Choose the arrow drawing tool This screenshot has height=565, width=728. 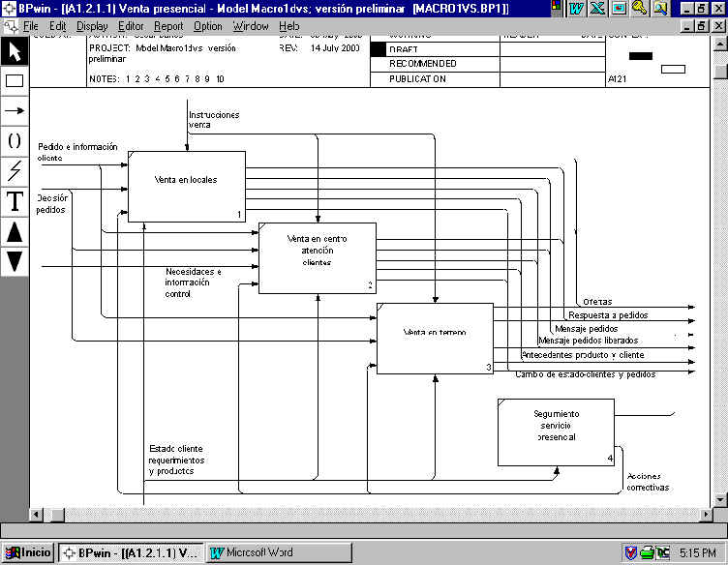click(15, 111)
